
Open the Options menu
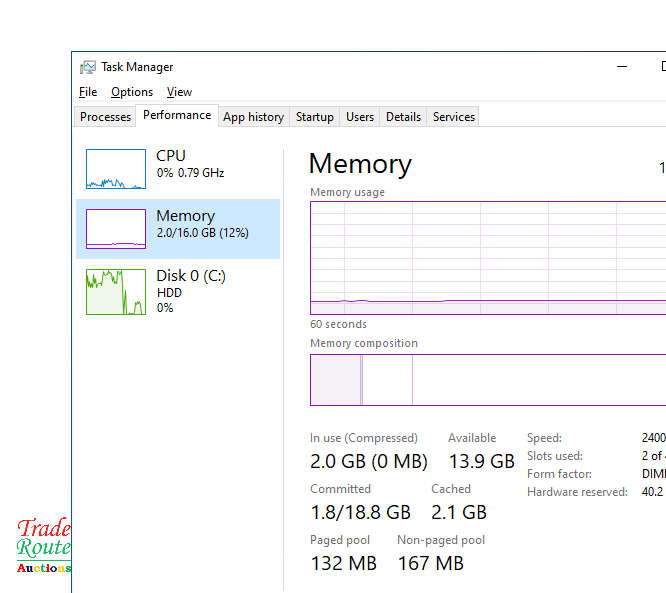point(132,92)
